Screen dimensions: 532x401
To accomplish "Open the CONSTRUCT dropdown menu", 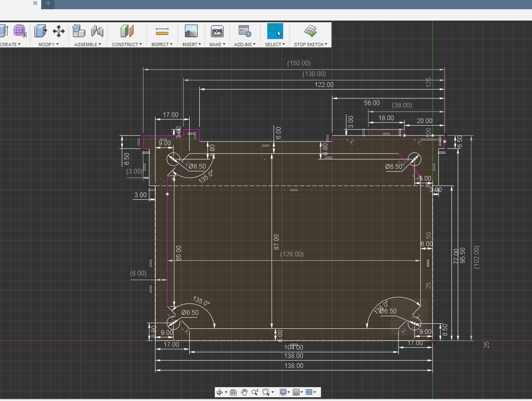I will [127, 45].
